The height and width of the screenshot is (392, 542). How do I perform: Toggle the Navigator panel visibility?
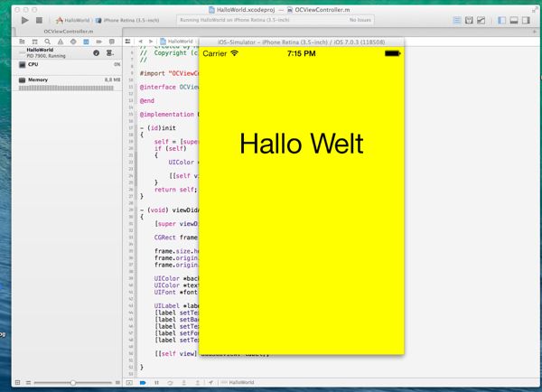501,21
